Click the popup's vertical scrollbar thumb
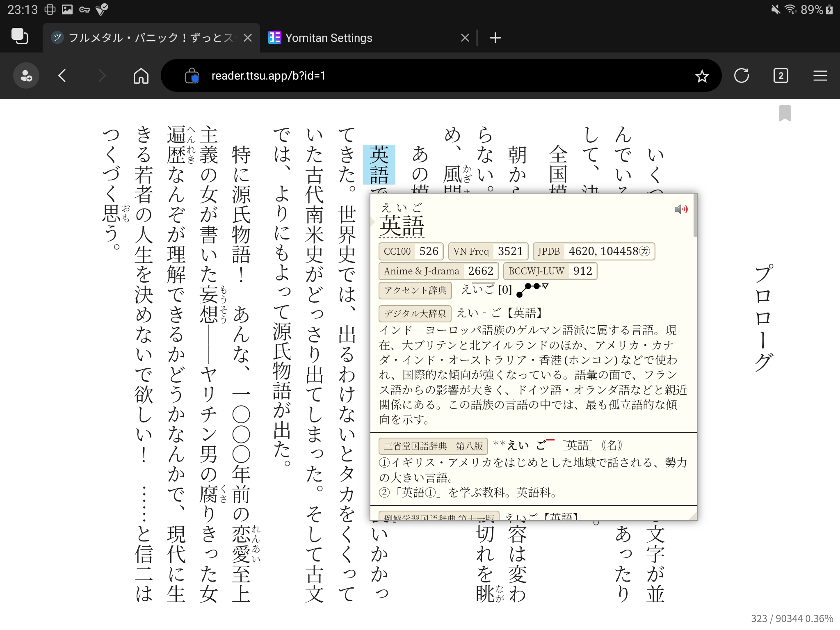 tap(695, 215)
